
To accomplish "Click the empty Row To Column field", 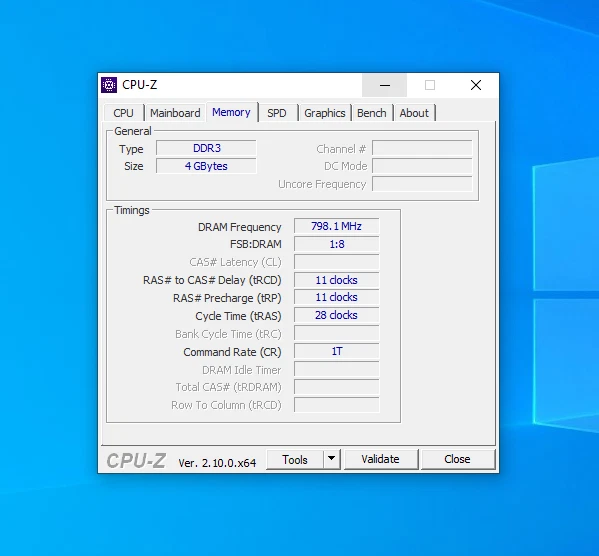I will [x=337, y=405].
